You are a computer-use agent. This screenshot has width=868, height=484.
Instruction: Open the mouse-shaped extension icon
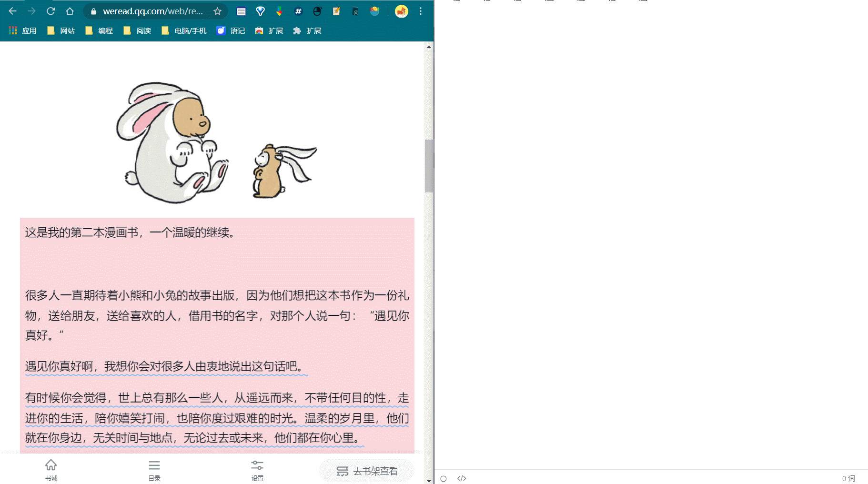317,11
